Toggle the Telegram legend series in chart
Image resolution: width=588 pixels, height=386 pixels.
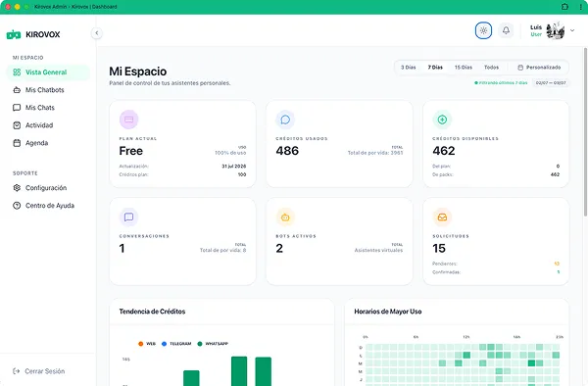(x=176, y=344)
